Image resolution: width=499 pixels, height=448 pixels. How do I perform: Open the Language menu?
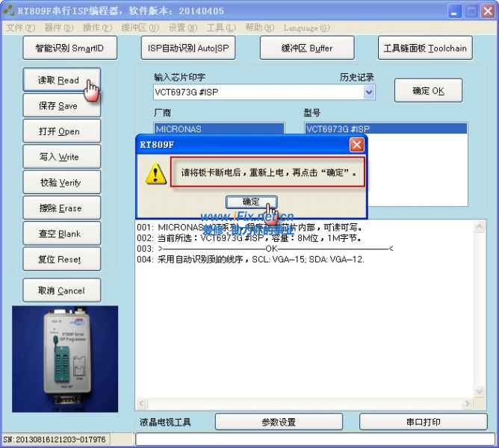click(x=306, y=28)
